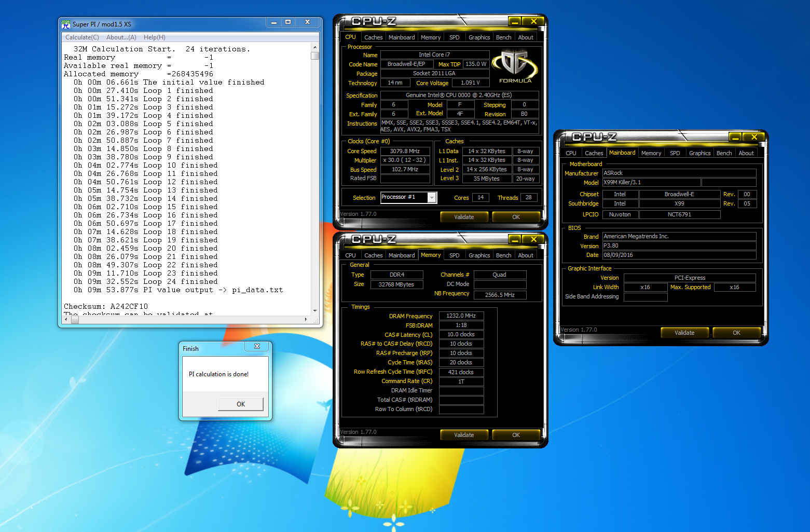Maximize the Super PI window

click(x=288, y=22)
